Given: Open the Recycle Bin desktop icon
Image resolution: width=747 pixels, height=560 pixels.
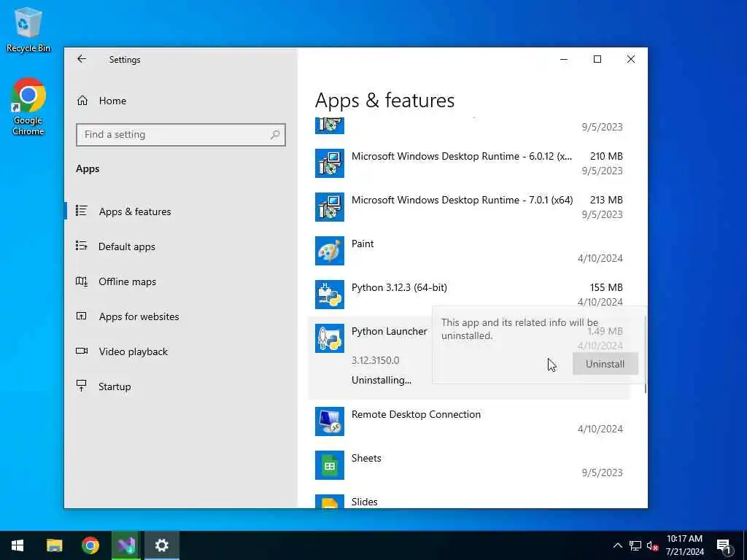Looking at the screenshot, I should pos(28,29).
